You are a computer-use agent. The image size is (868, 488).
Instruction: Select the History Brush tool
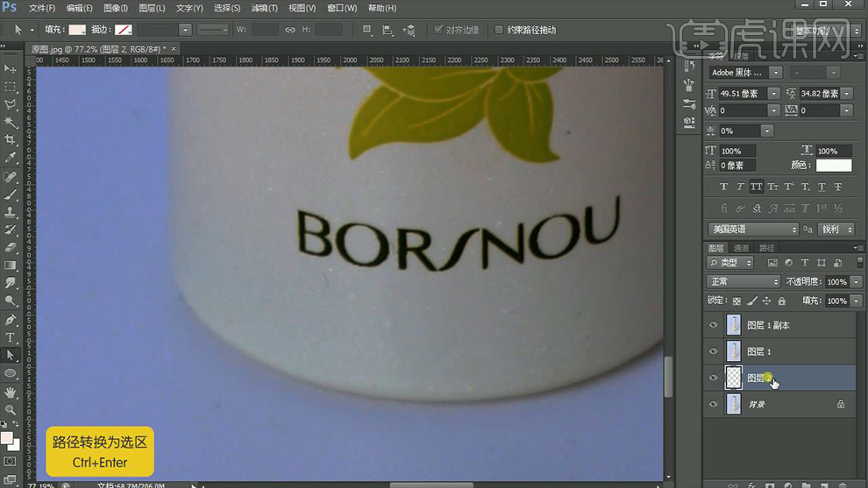pos(10,230)
